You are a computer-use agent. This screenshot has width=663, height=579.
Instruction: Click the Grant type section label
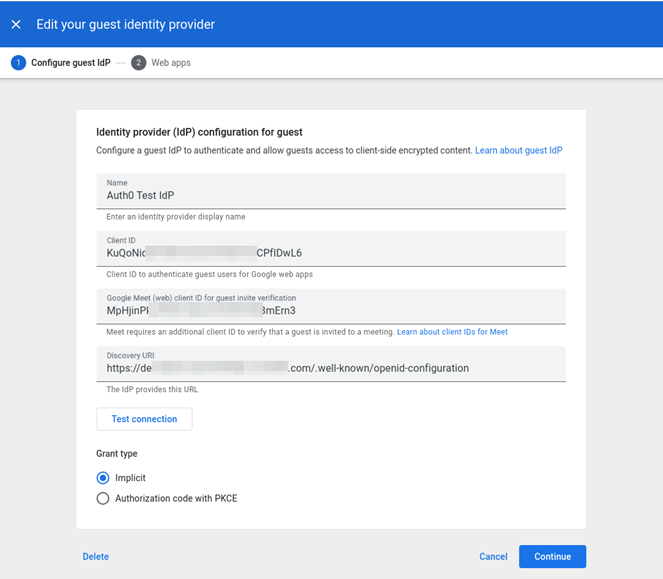pyautogui.click(x=117, y=454)
